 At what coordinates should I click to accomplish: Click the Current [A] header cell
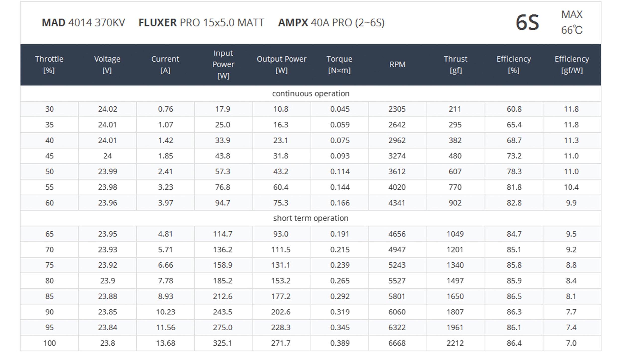(165, 65)
